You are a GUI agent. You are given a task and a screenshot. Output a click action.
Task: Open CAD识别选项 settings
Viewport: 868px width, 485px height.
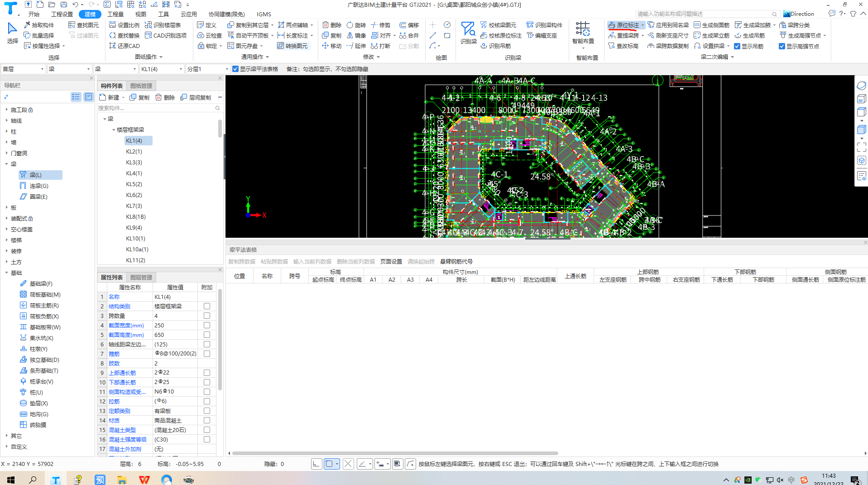[166, 35]
